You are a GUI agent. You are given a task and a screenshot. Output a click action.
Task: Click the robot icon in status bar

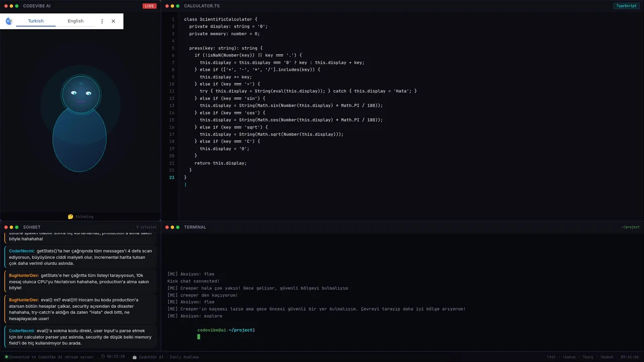(135, 357)
